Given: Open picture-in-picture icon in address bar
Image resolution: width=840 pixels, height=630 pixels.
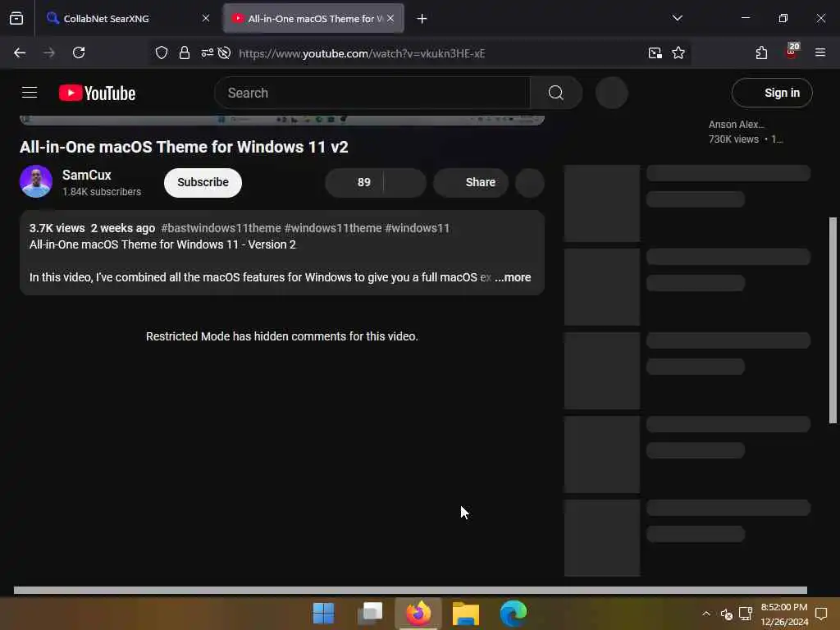Looking at the screenshot, I should 655,52.
